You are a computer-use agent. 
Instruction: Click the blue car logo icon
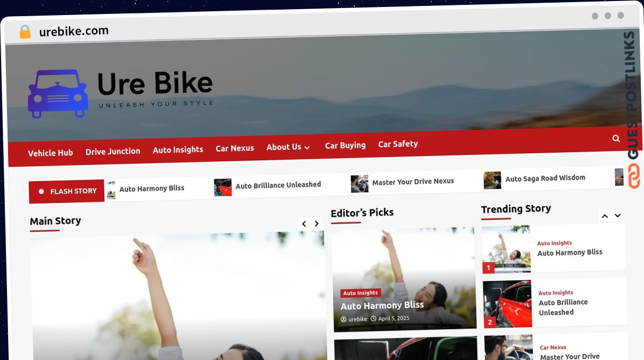(x=58, y=93)
